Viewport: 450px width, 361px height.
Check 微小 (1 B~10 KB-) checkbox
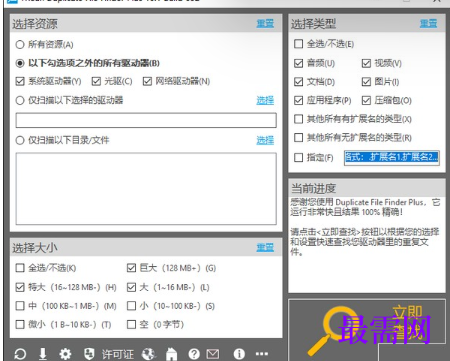coord(20,324)
